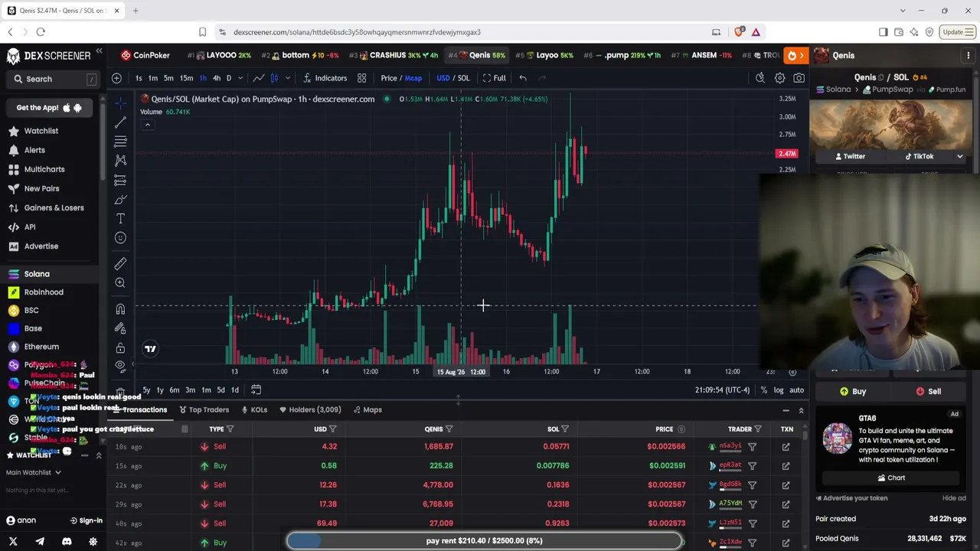Open the Main Watchlist dropdown
Image resolution: width=980 pixels, height=551 pixels.
34,473
